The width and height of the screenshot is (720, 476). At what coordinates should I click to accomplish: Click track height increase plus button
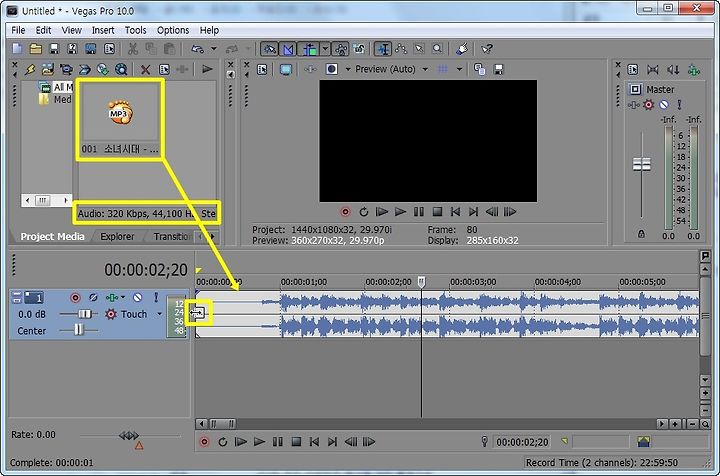point(705,393)
